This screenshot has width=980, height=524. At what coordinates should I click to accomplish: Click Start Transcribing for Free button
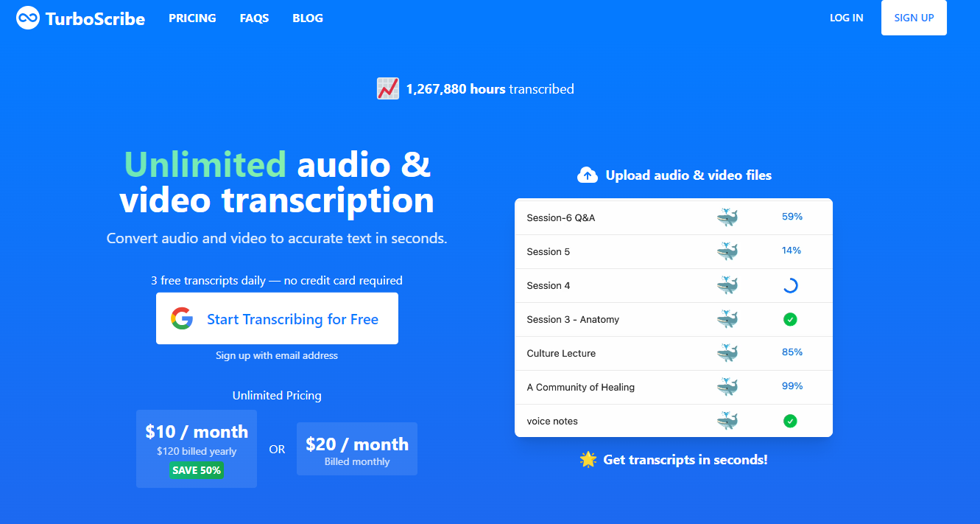click(277, 318)
